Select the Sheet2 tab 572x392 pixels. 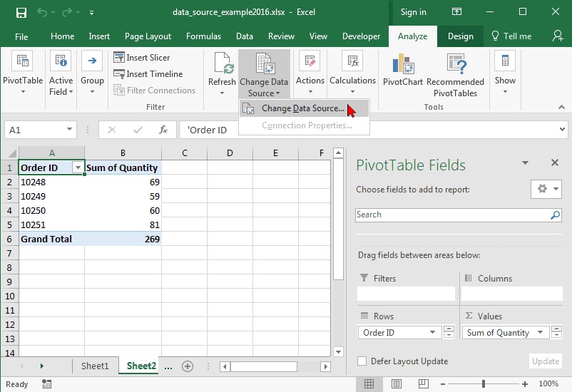coord(141,366)
